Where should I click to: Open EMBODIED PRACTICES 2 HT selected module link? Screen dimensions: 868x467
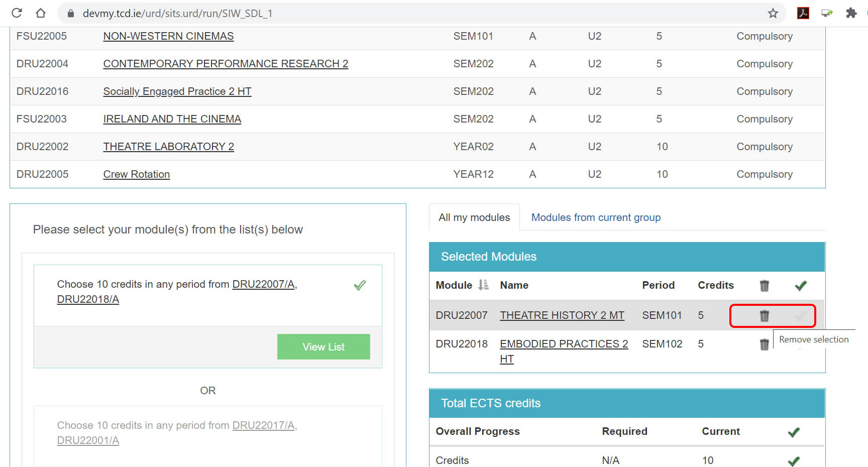[564, 351]
